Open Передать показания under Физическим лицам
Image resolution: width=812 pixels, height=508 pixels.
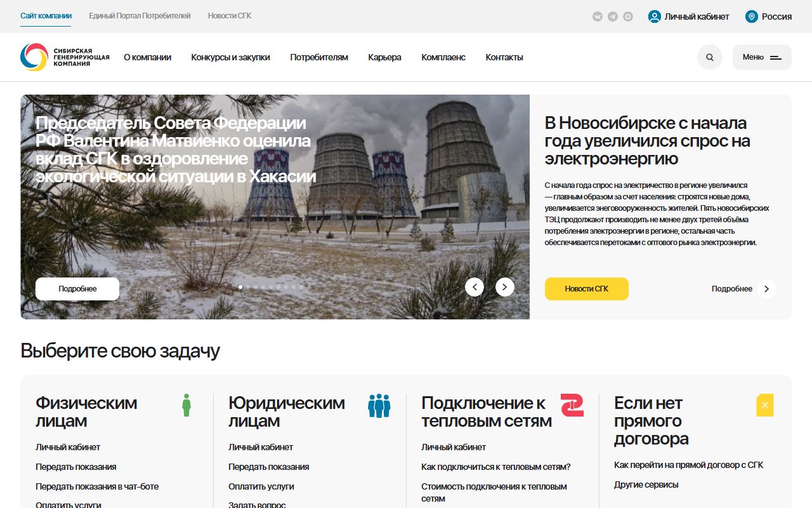pyautogui.click(x=76, y=467)
